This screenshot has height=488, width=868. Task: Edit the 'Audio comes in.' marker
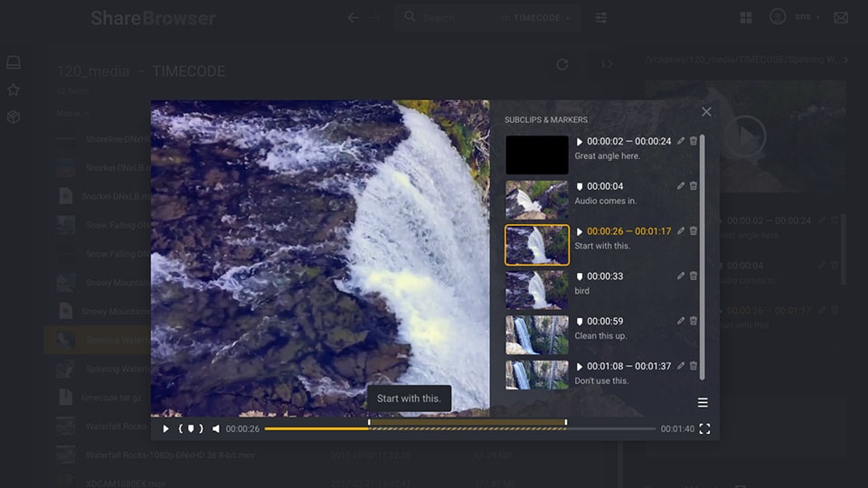pyautogui.click(x=681, y=186)
